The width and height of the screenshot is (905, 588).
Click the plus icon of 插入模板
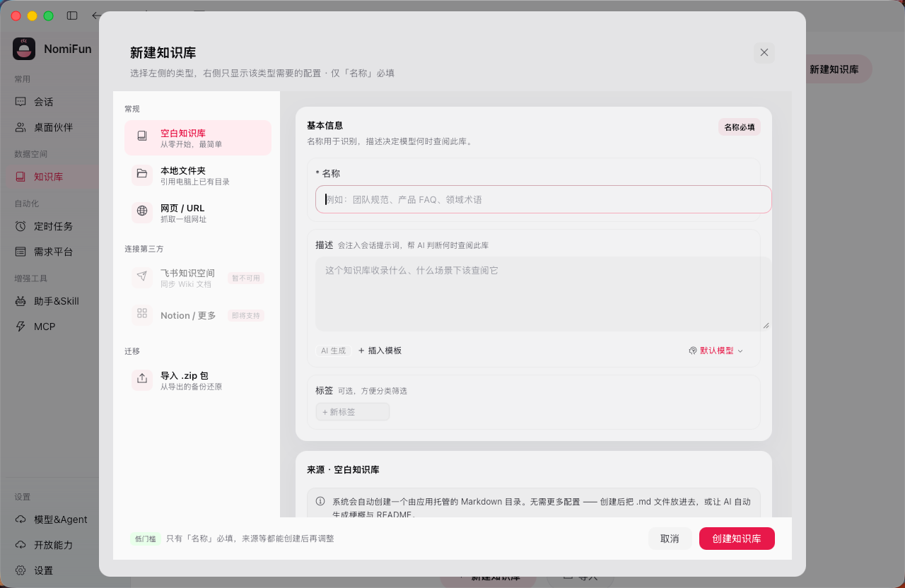coord(361,351)
